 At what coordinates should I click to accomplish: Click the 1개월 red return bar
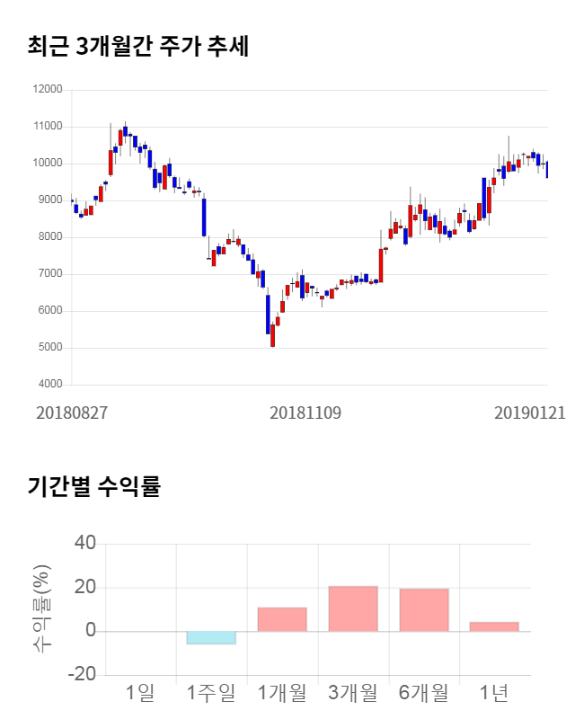[282, 619]
